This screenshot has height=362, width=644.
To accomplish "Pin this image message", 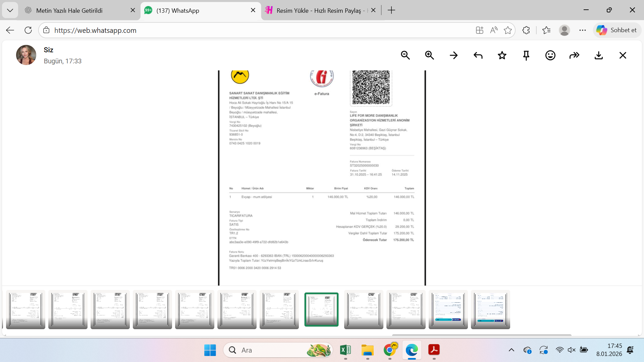I will tap(526, 55).
